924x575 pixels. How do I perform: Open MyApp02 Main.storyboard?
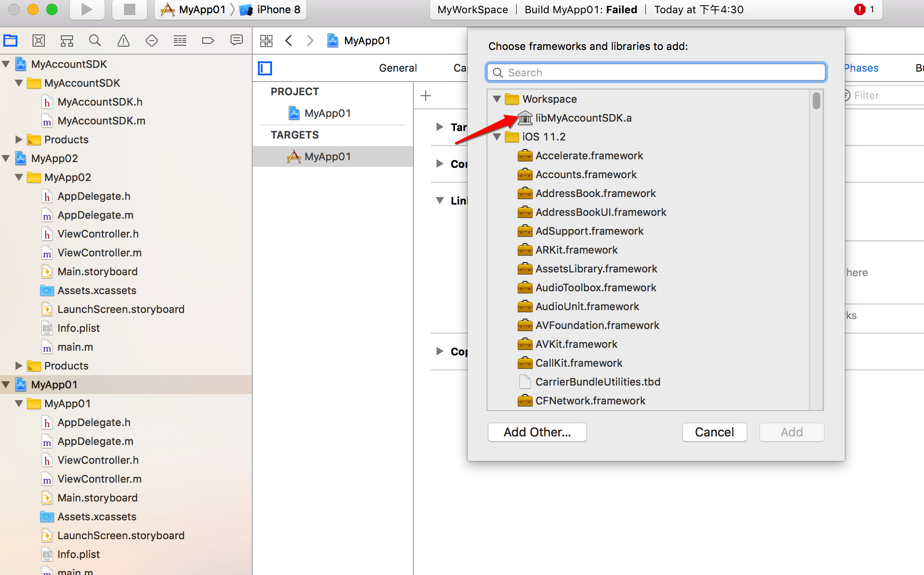90,271
